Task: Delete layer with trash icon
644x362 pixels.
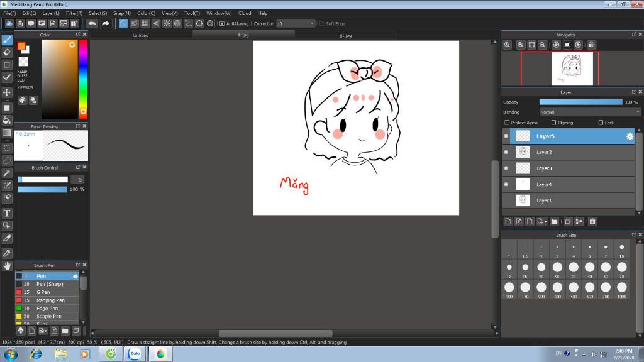Action: pos(592,222)
